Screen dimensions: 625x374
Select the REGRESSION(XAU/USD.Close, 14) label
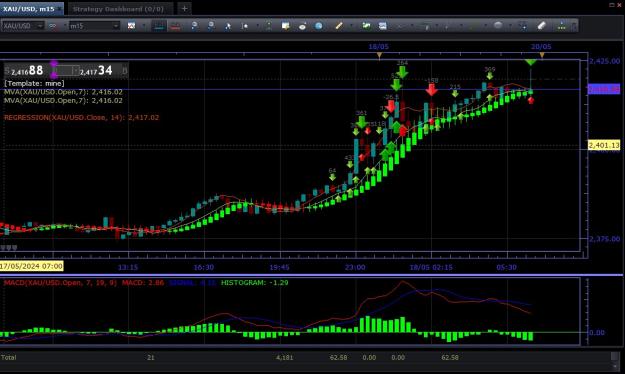[x=81, y=117]
